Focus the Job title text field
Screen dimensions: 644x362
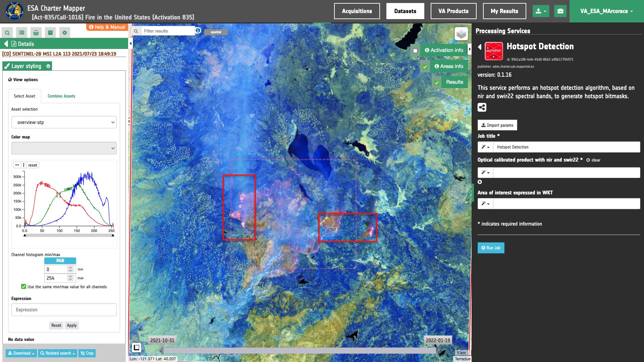tap(567, 147)
